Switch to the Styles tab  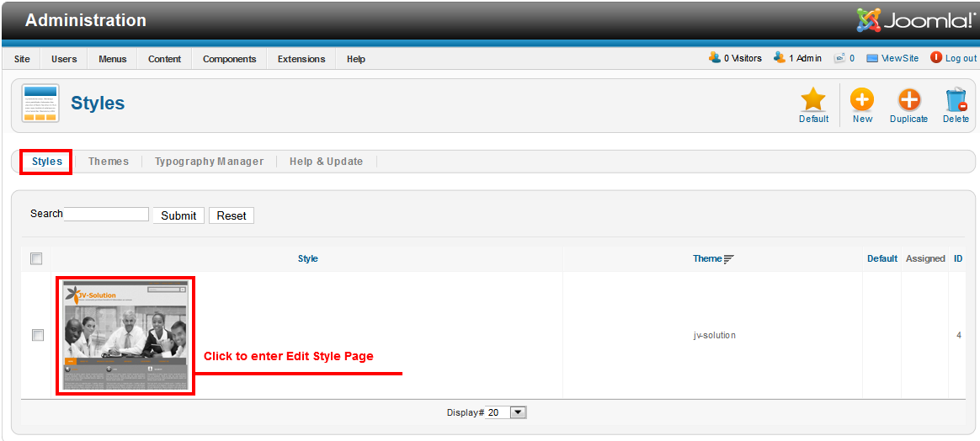pyautogui.click(x=47, y=161)
